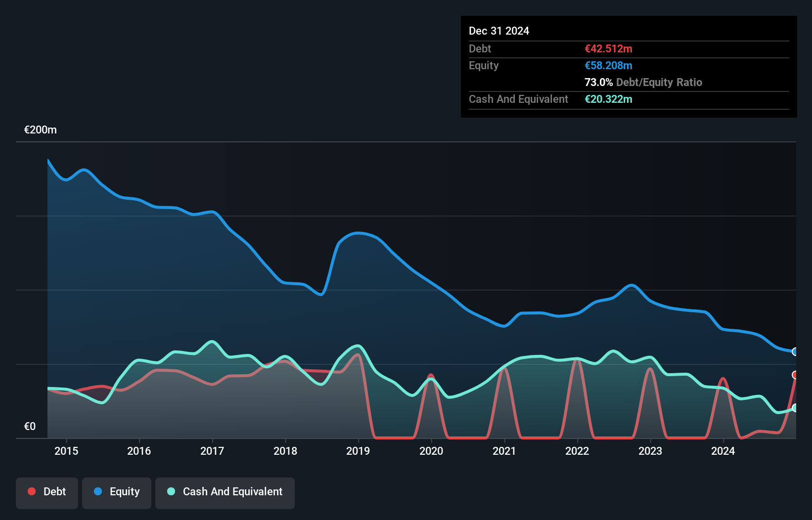Toggle the Equity legend button
812x520 pixels.
tap(117, 493)
